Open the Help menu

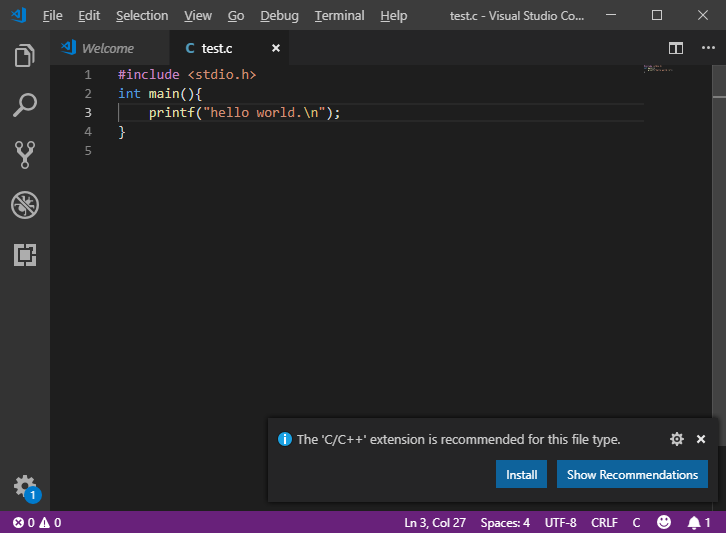(394, 16)
